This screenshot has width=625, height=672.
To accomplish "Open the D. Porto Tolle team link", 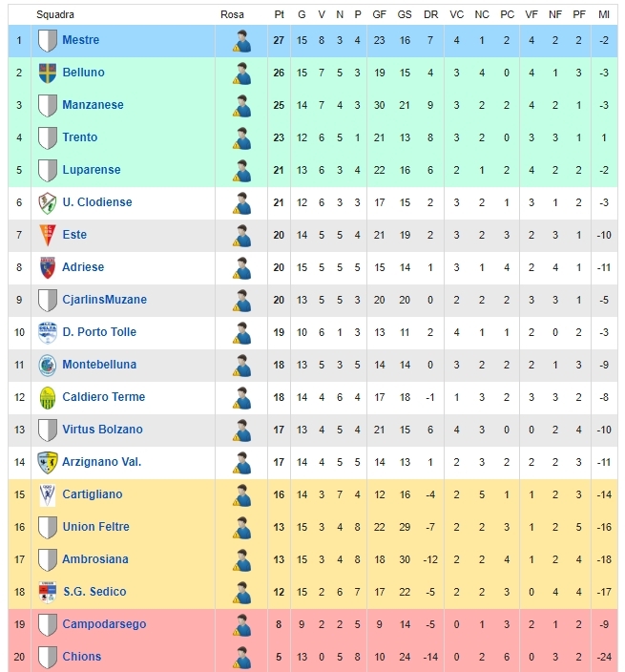I will pyautogui.click(x=99, y=332).
